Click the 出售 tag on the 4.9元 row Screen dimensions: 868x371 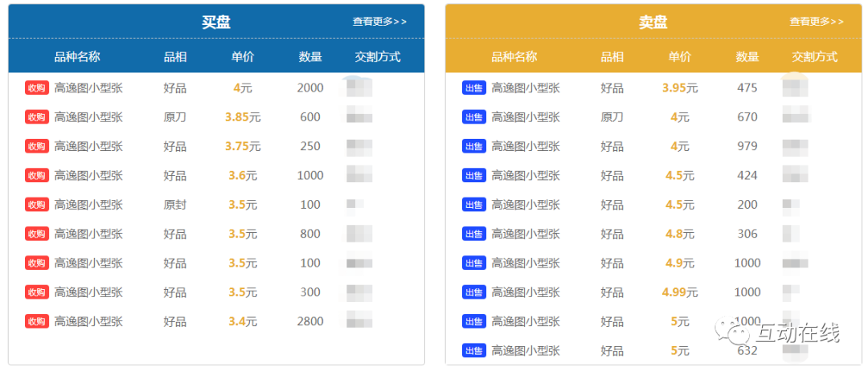(x=474, y=263)
